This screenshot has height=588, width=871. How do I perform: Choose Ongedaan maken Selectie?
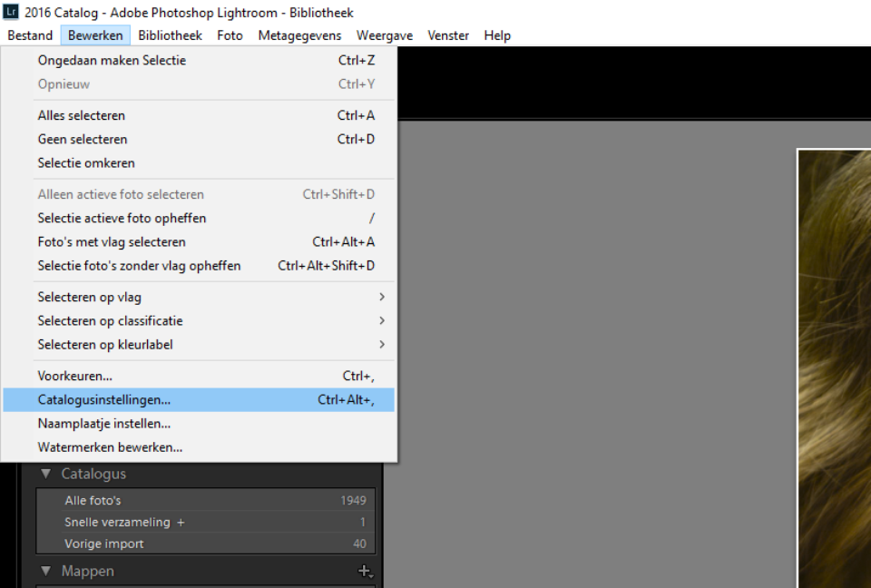pyautogui.click(x=199, y=60)
